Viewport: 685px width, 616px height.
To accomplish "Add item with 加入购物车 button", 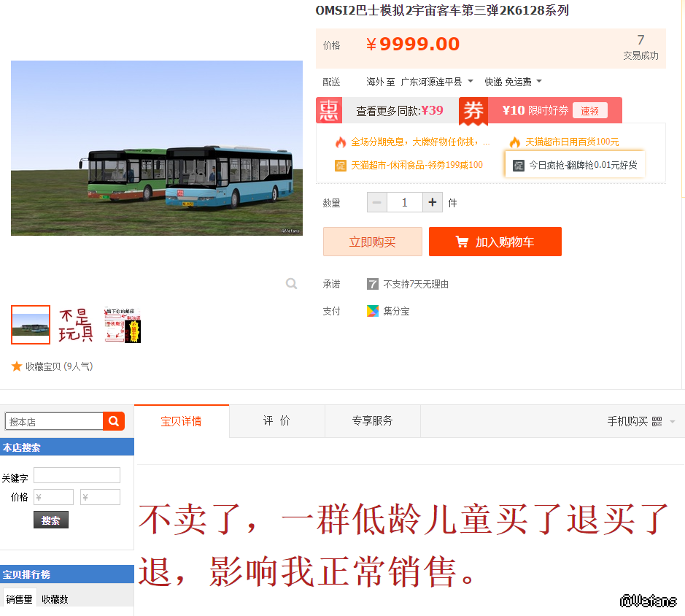I will tap(495, 242).
